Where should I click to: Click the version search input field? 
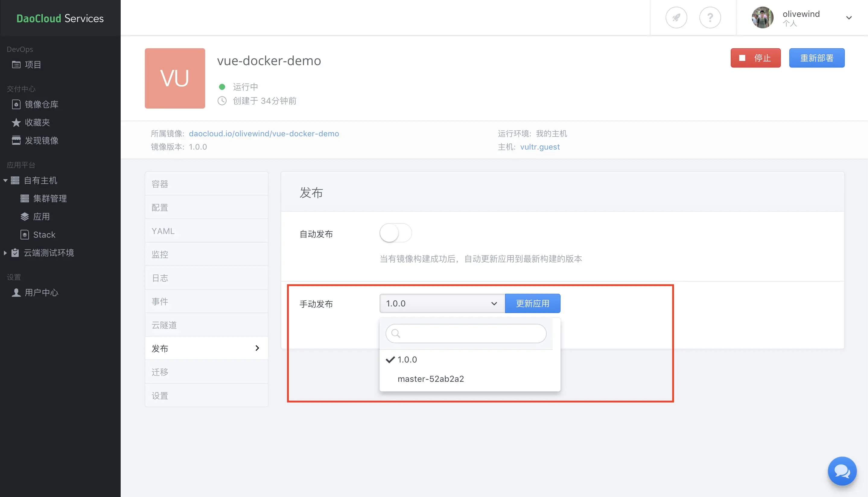pos(466,334)
